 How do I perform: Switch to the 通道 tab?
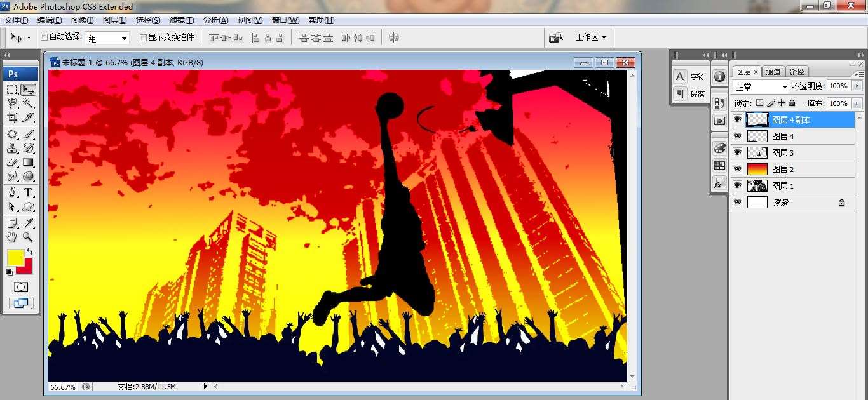coord(773,72)
